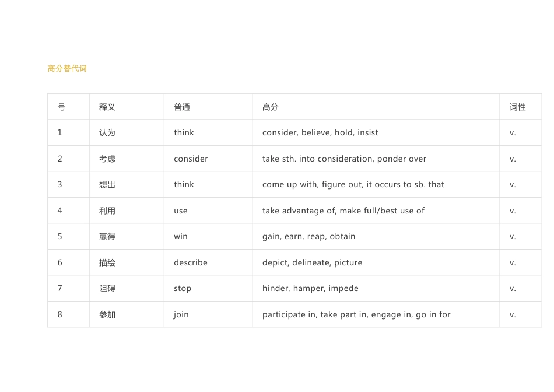554x392 pixels.
Task: Click the 'hinder, hamper, impede' cell
Action: click(x=310, y=288)
